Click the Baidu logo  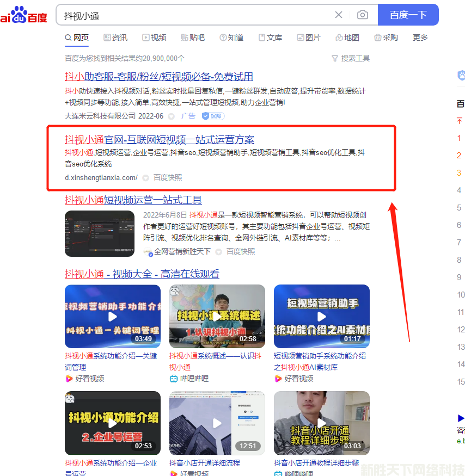tap(24, 15)
